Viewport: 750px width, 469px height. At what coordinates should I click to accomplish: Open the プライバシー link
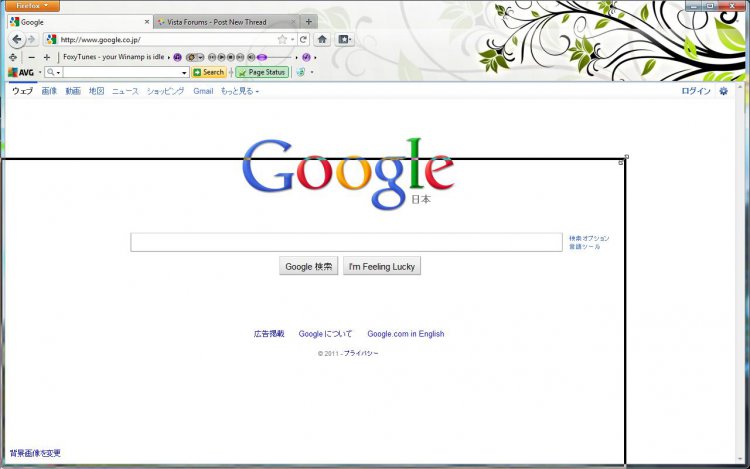pos(361,353)
